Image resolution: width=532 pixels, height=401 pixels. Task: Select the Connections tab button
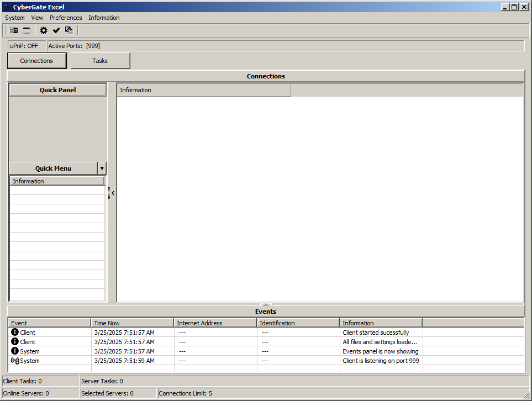click(x=36, y=61)
